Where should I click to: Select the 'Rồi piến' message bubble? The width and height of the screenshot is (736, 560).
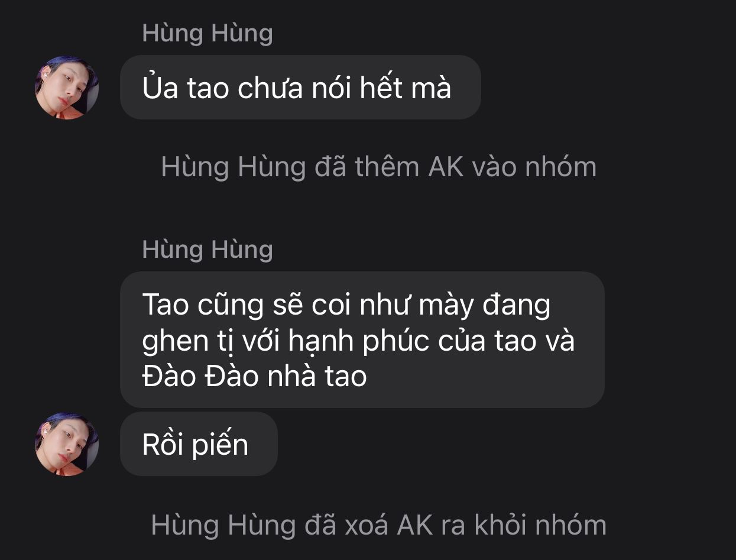coord(199,444)
